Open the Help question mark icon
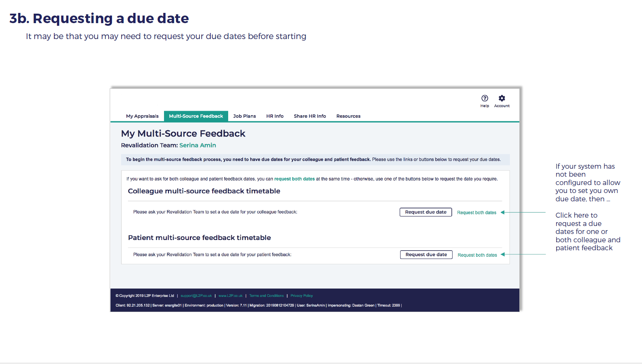 [x=484, y=99]
